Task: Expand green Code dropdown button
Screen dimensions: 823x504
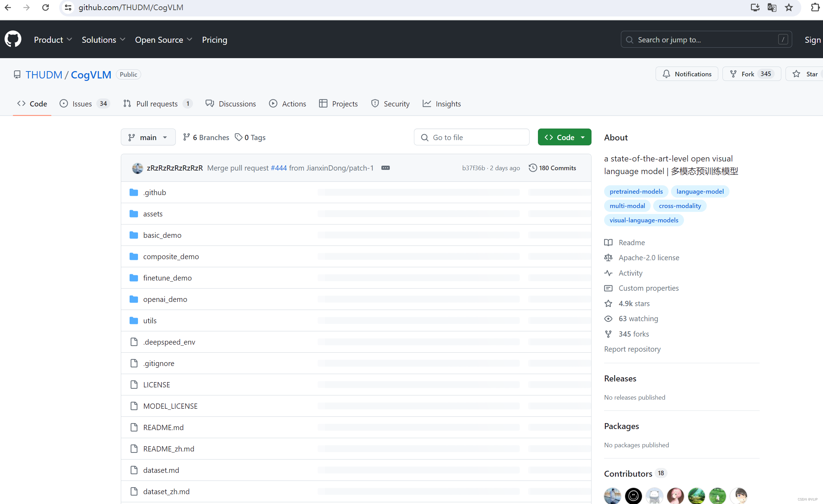Action: 564,137
